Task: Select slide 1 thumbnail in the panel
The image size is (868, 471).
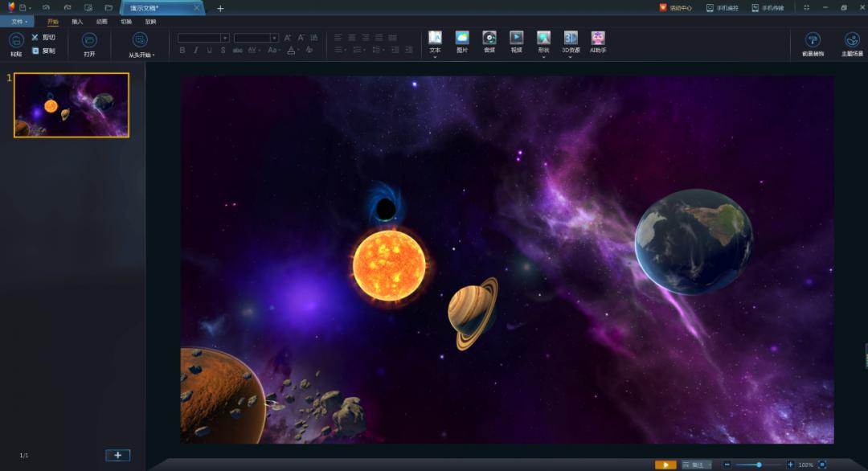Action: (x=72, y=105)
